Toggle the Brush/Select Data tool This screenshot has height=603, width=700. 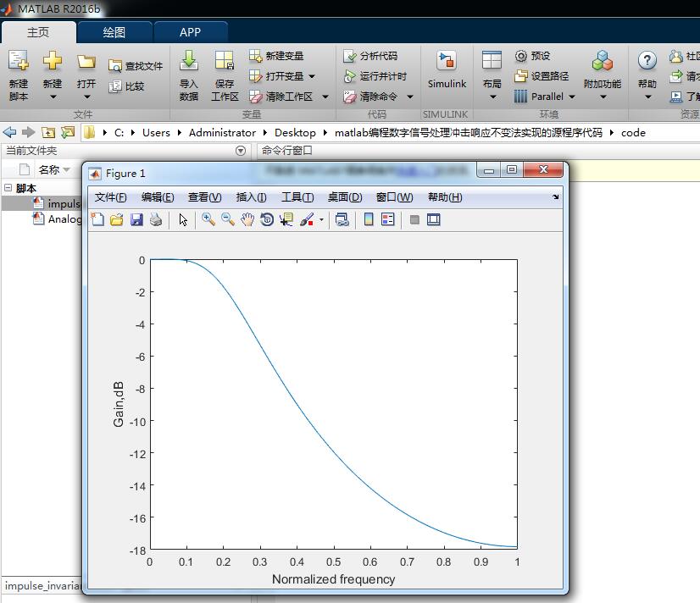point(307,219)
